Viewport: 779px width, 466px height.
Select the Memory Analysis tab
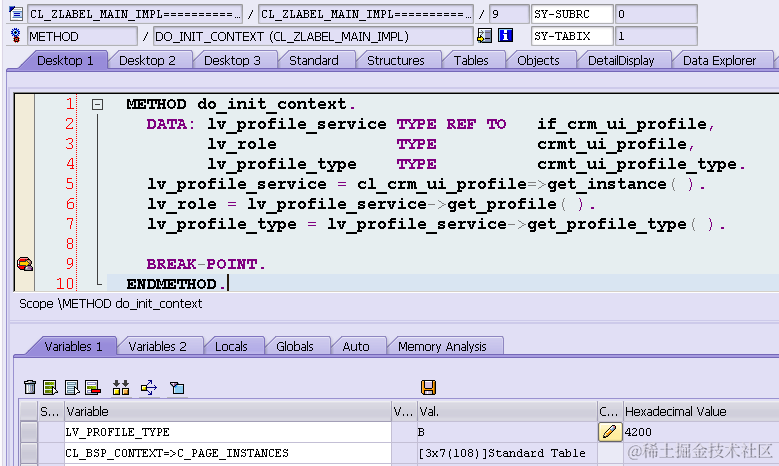pyautogui.click(x=442, y=346)
